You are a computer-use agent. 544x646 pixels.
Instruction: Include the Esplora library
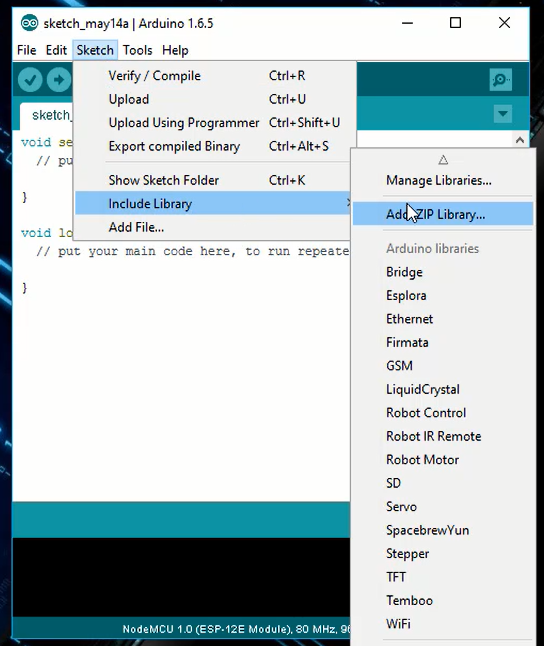[x=443, y=296]
